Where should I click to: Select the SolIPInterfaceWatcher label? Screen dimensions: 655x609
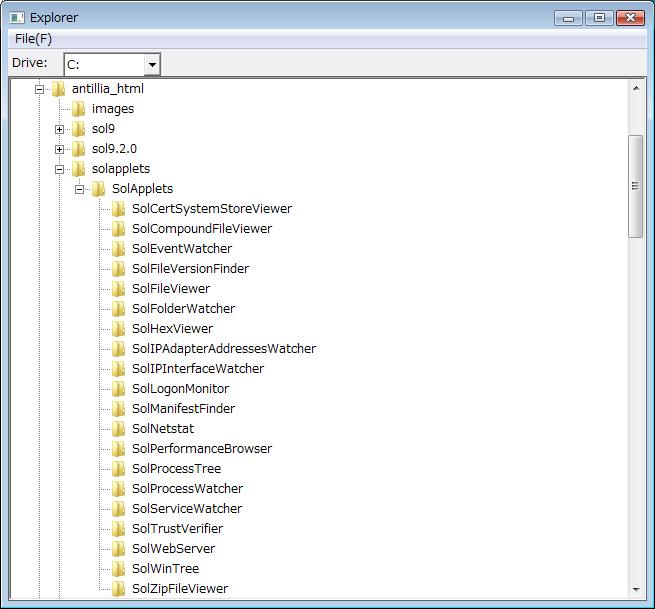pos(198,369)
